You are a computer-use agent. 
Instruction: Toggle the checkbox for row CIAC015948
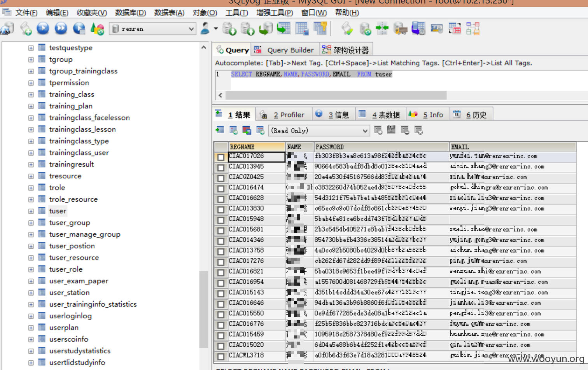point(221,220)
